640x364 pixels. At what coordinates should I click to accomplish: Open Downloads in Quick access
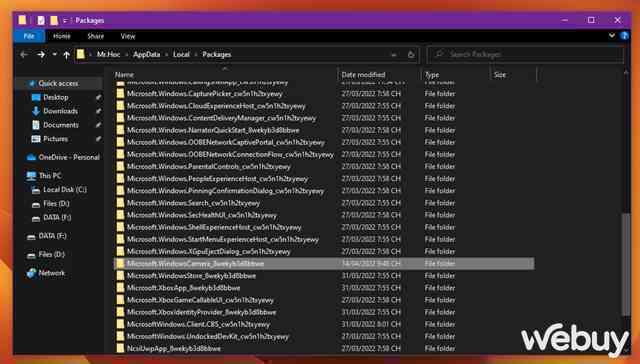60,111
